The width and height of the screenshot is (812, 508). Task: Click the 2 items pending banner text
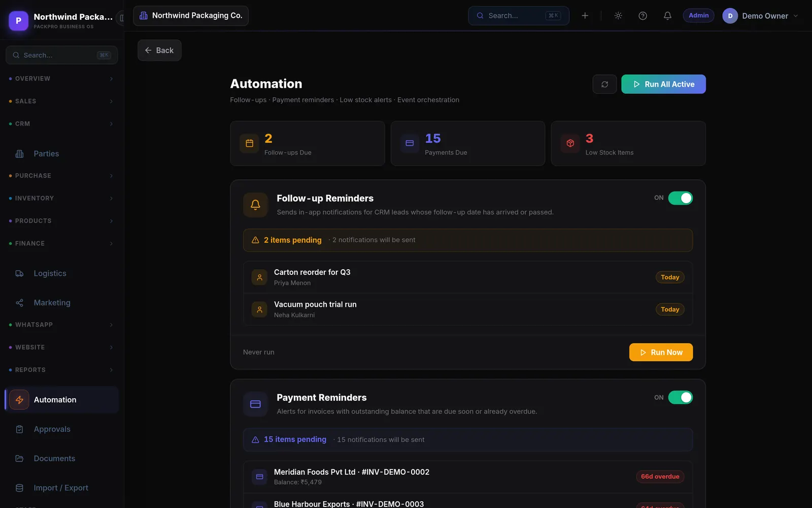pyautogui.click(x=292, y=240)
